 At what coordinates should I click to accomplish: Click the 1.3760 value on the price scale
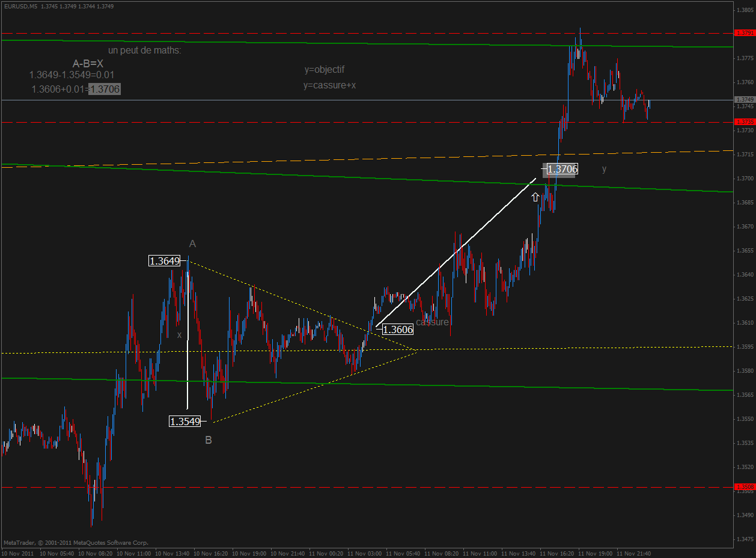[745, 82]
